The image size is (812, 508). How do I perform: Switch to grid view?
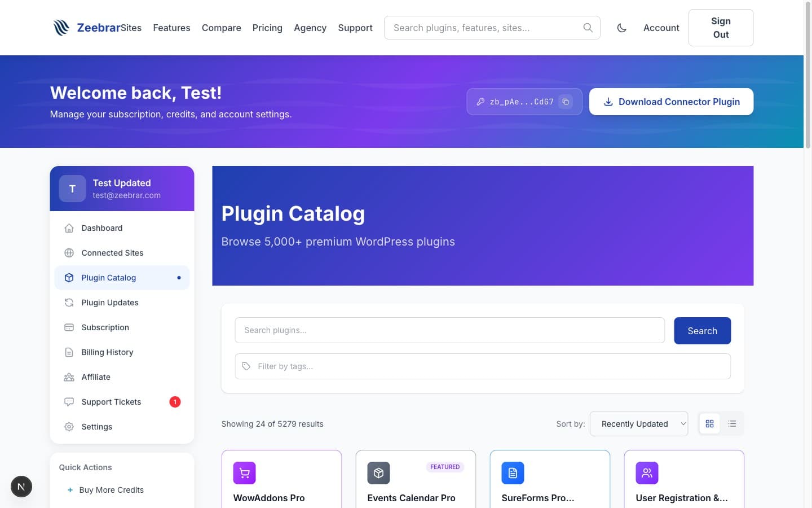coord(709,423)
